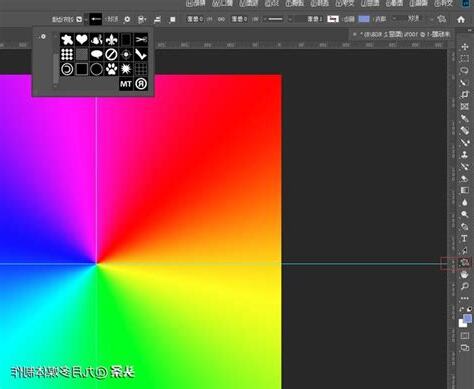Select the Brush tool
Viewport: 474px width, 389px height.
(465, 142)
